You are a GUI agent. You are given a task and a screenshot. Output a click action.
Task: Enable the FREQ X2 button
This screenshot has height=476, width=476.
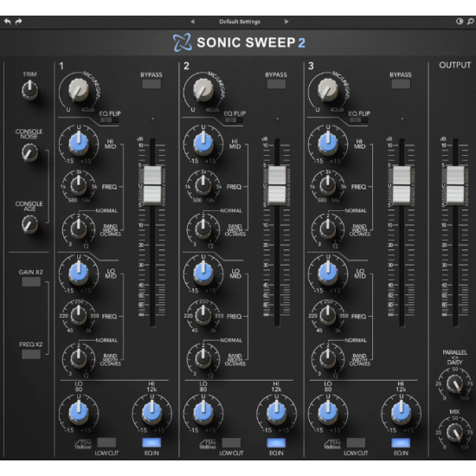31,354
